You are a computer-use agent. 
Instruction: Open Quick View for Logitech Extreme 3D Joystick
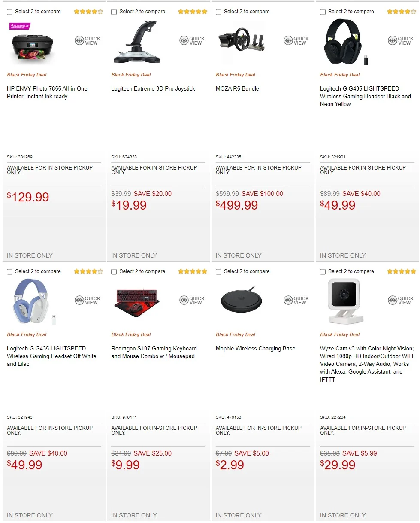click(x=192, y=41)
